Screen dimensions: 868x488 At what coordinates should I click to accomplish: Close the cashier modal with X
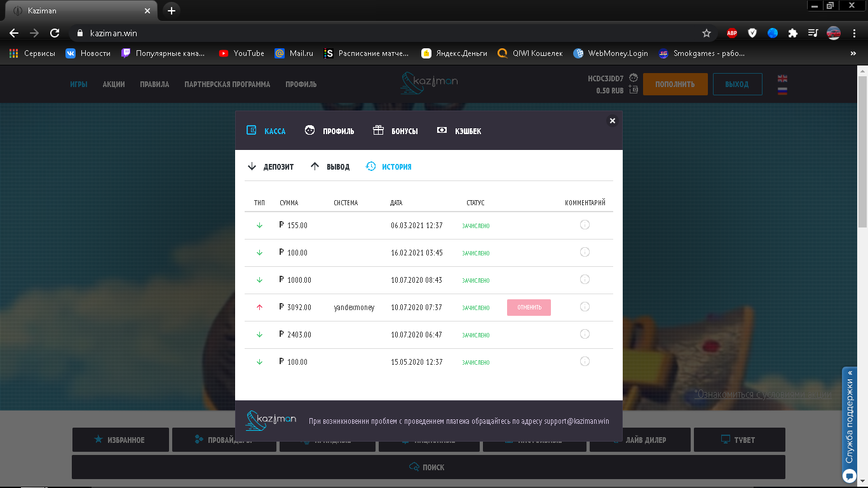click(x=613, y=121)
